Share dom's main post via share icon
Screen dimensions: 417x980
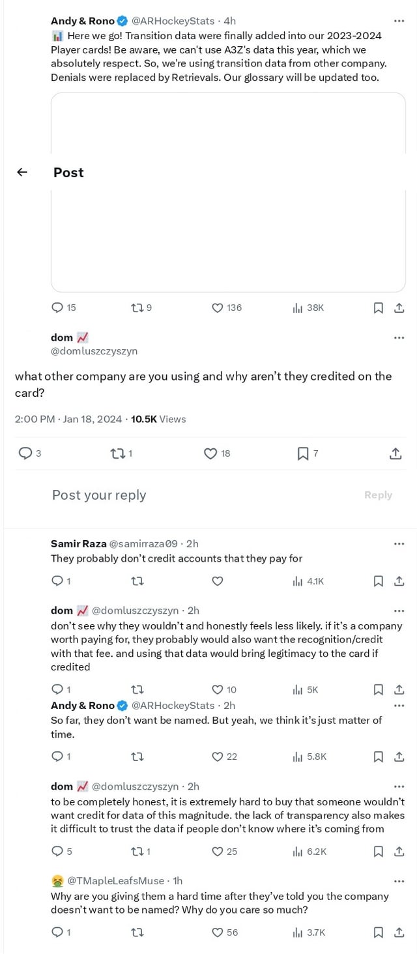point(395,454)
